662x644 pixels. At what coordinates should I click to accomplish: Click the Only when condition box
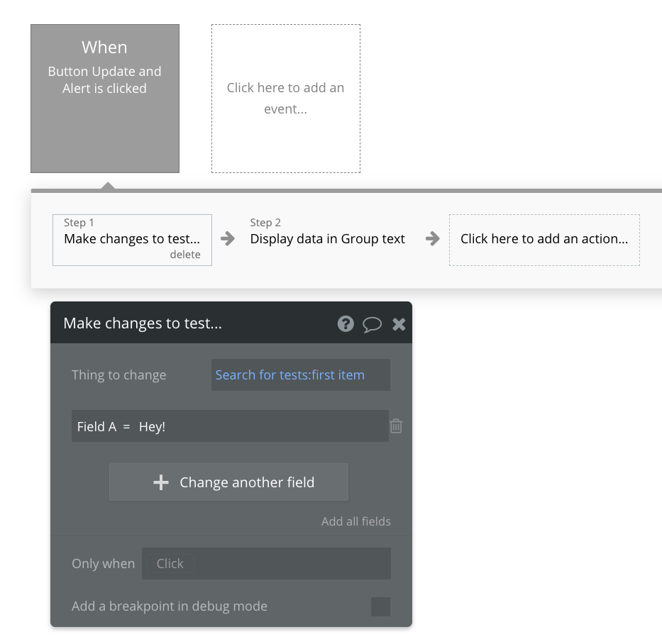(266, 563)
